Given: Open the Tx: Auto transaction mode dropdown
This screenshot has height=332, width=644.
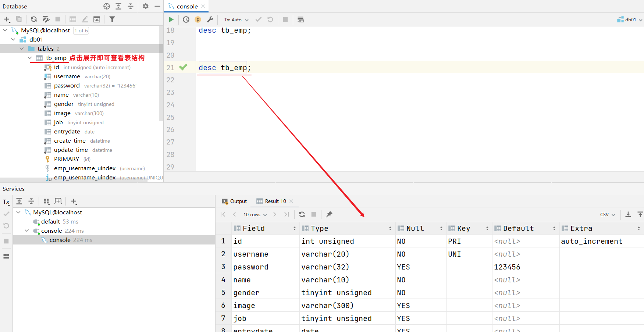Looking at the screenshot, I should pyautogui.click(x=236, y=20).
